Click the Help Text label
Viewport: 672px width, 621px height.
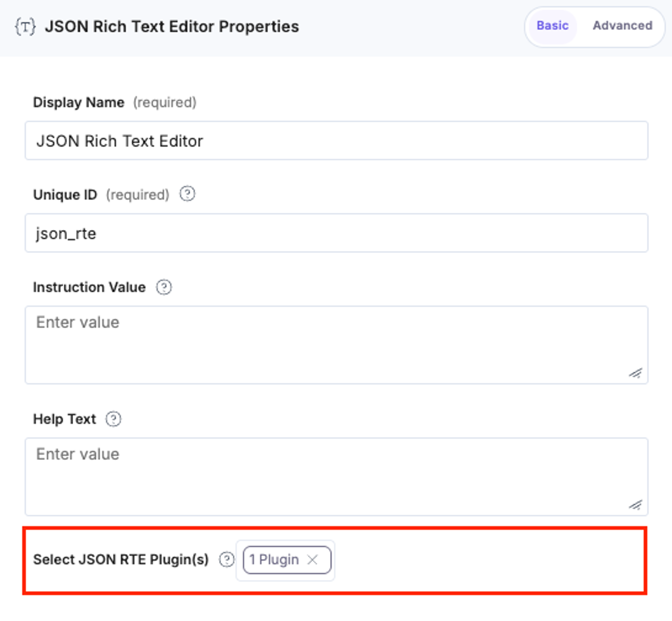click(x=65, y=419)
